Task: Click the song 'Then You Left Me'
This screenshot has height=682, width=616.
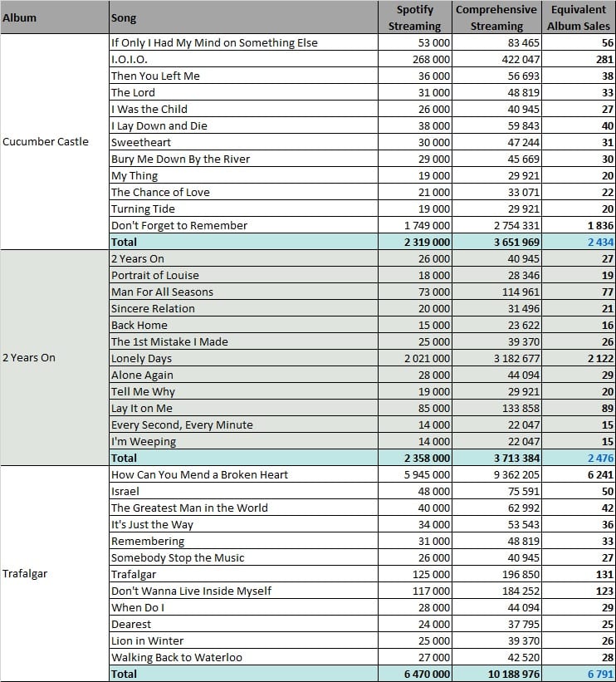Action: coord(243,76)
